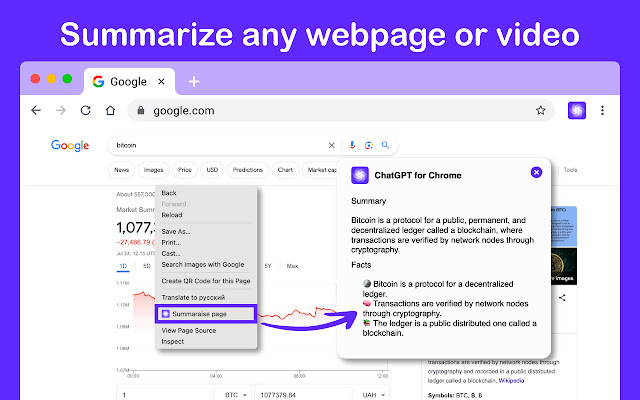640x400 pixels.
Task: Open the UAH currency dropdown
Action: tap(374, 395)
